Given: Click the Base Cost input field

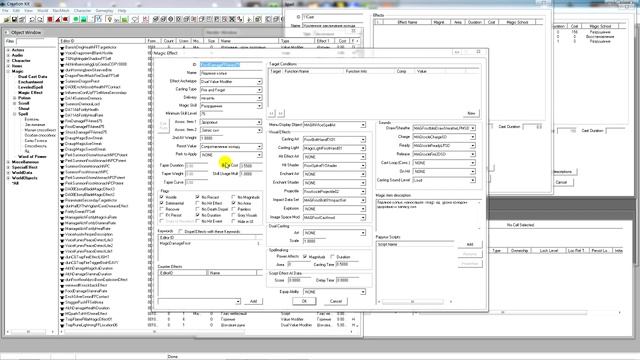Looking at the screenshot, I should coord(251,166).
